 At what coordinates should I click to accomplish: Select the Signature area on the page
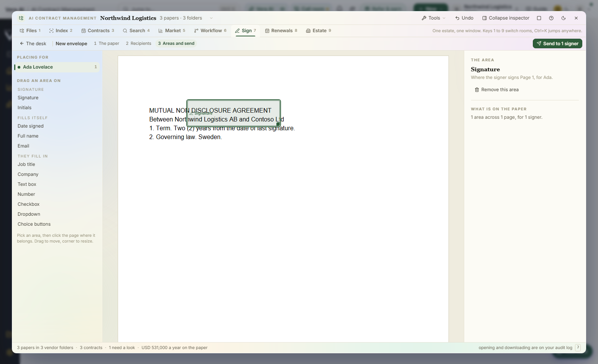point(233,113)
